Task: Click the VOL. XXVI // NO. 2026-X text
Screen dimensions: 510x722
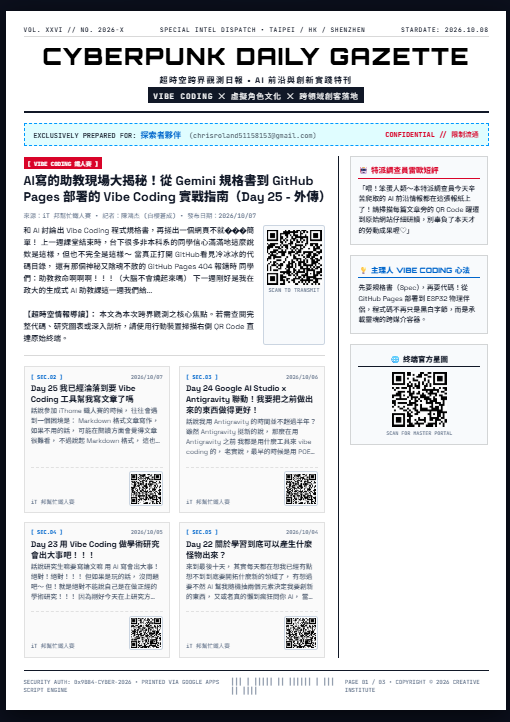Action: tap(74, 30)
